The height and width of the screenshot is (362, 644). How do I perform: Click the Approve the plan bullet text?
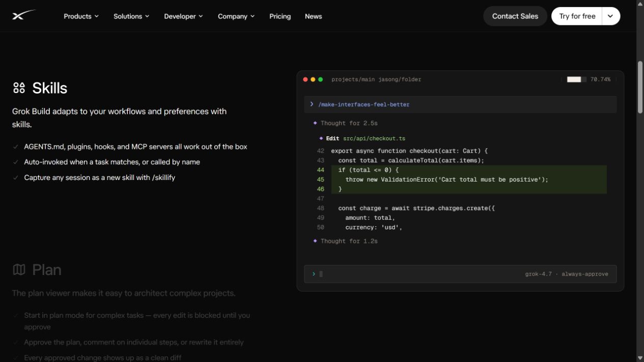134,342
